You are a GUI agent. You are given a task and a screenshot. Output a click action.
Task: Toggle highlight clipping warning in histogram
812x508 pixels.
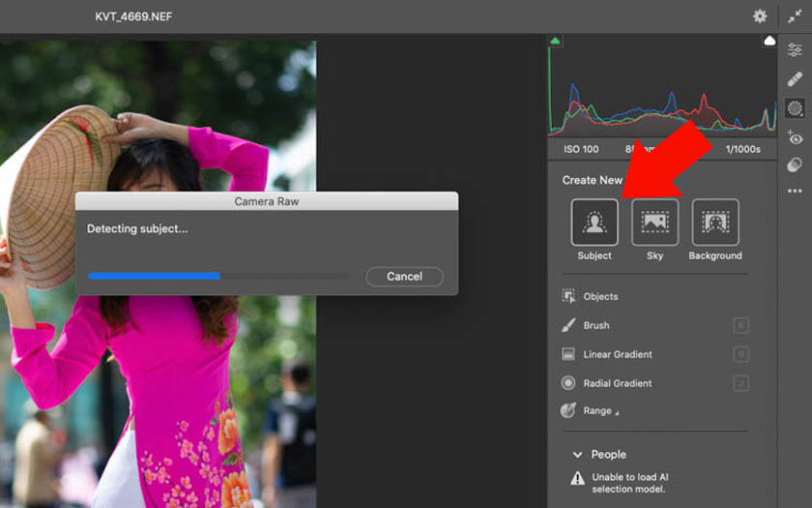pyautogui.click(x=769, y=41)
